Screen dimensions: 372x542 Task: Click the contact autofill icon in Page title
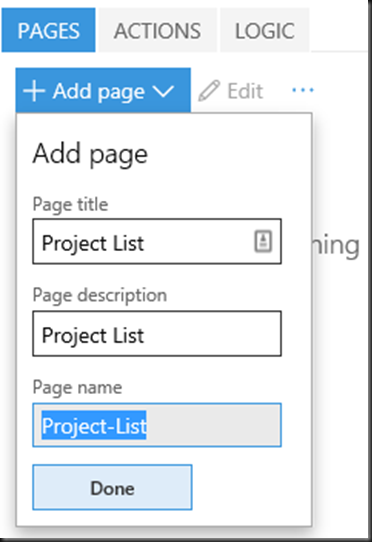tap(263, 241)
